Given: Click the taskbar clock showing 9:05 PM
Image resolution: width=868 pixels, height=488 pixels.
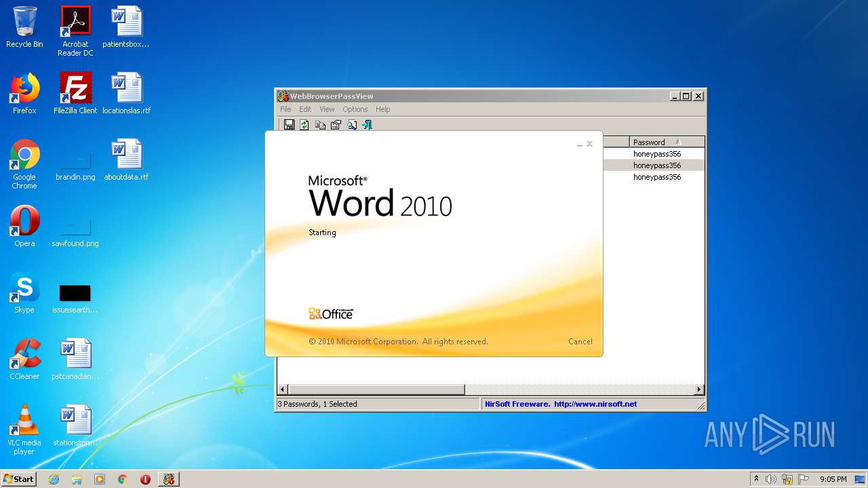Looking at the screenshot, I should 833,479.
